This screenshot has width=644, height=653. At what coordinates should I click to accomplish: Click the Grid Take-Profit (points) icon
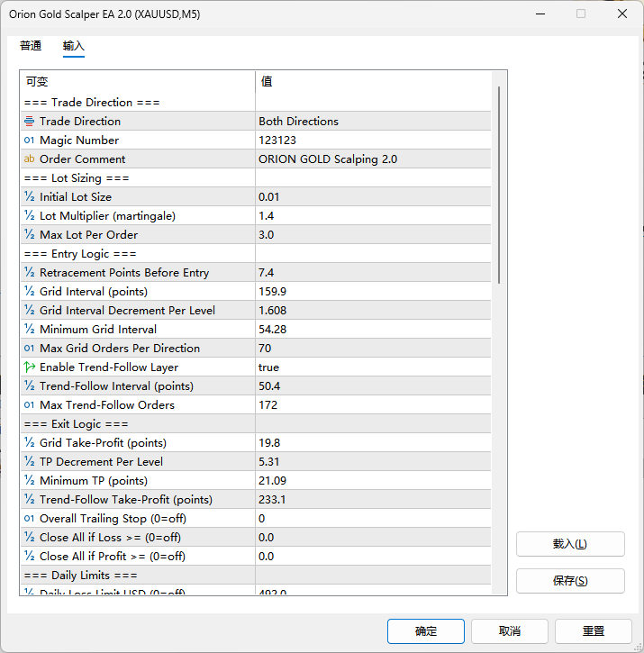point(29,443)
